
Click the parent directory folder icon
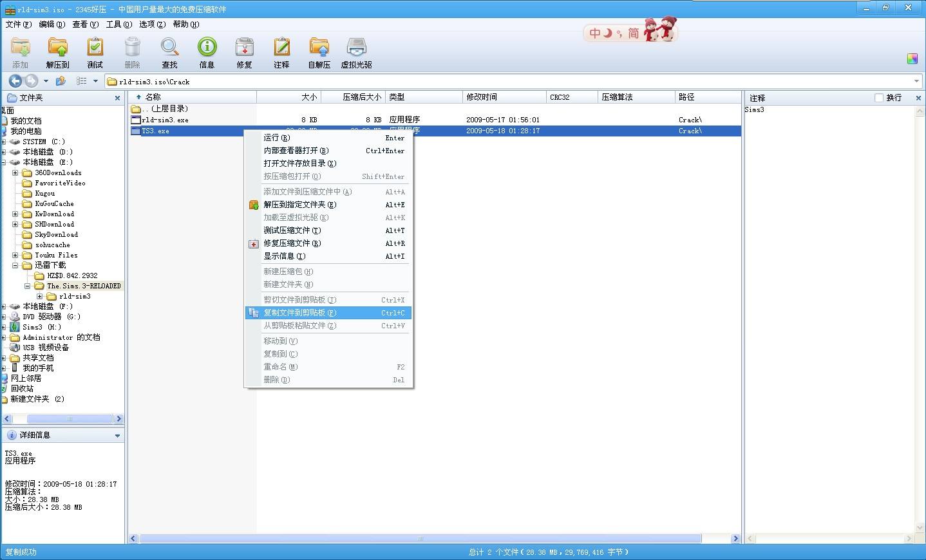click(135, 109)
